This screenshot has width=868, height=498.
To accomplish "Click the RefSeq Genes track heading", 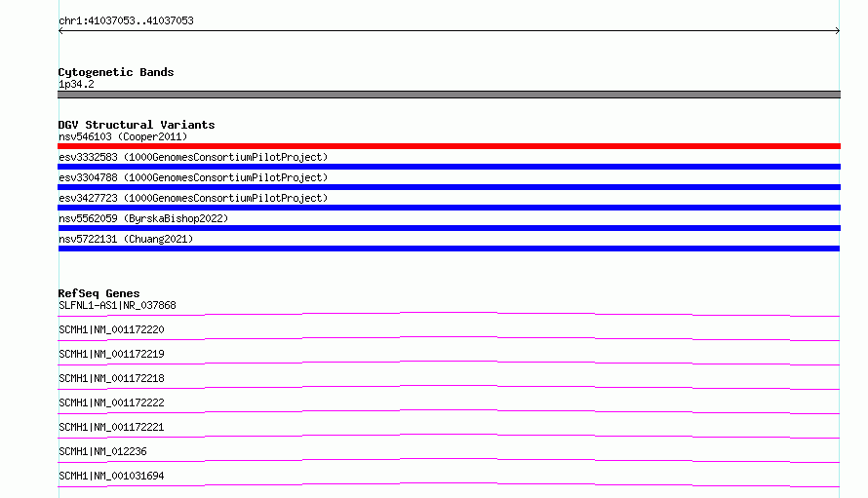I will 99,293.
